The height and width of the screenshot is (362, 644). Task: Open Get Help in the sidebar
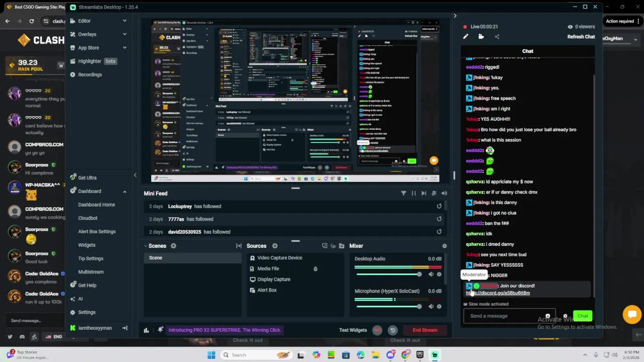pos(87,285)
